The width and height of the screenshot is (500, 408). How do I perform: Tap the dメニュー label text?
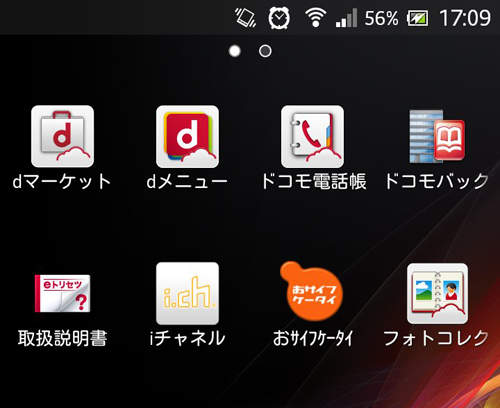point(187,182)
